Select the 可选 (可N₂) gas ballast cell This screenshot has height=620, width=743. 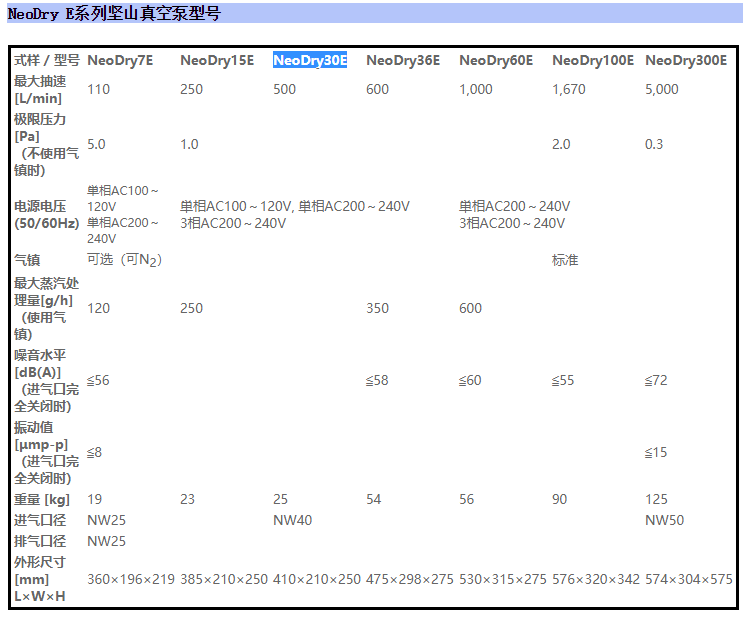coord(125,260)
